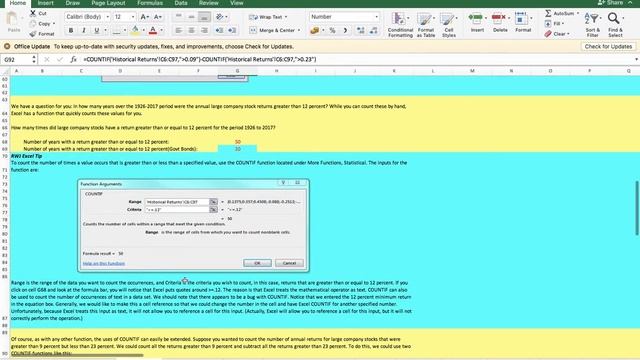Image resolution: width=640 pixels, height=360 pixels.
Task: Select cell G69 showing 30
Action: pos(237,149)
